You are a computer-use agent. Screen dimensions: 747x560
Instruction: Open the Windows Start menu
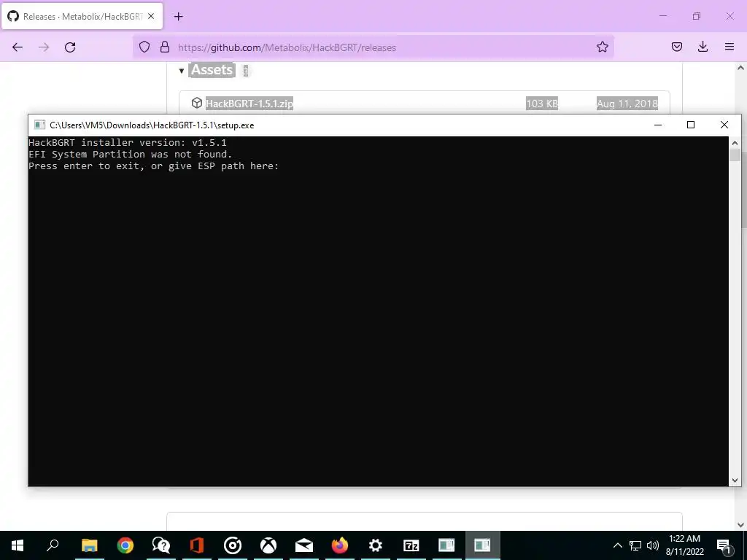coord(18,545)
